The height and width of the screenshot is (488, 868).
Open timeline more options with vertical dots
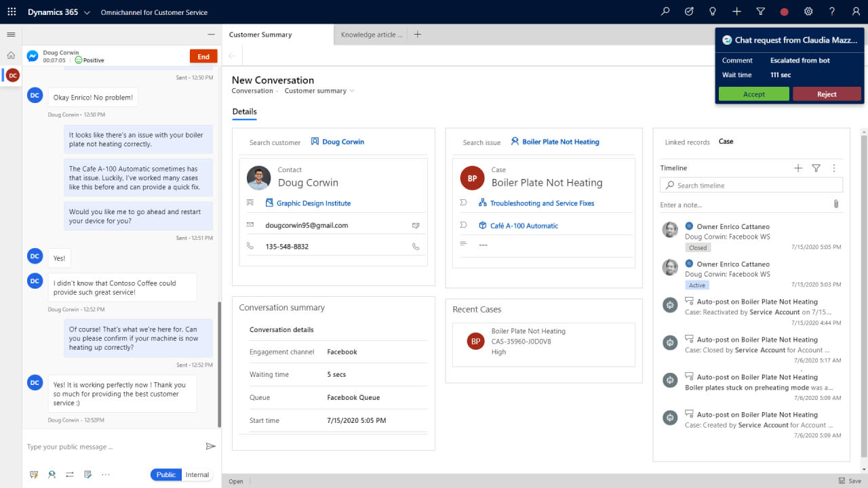pyautogui.click(x=834, y=167)
